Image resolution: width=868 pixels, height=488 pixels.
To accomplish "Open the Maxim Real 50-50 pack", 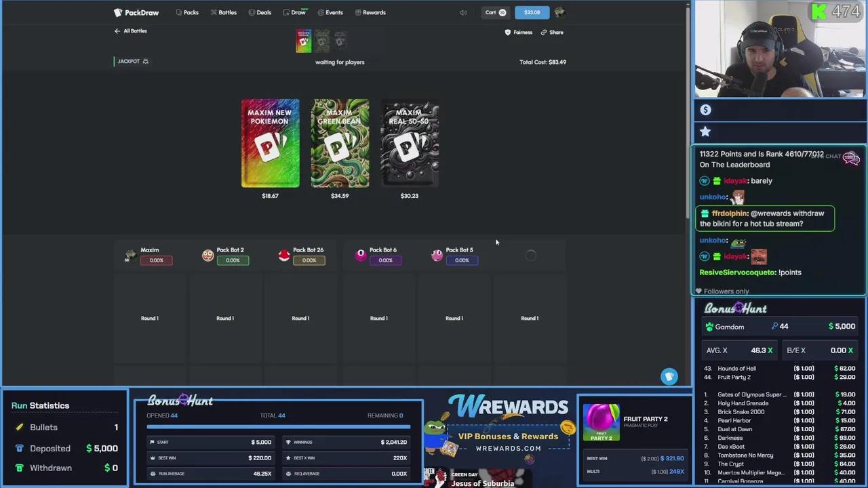I will 410,143.
